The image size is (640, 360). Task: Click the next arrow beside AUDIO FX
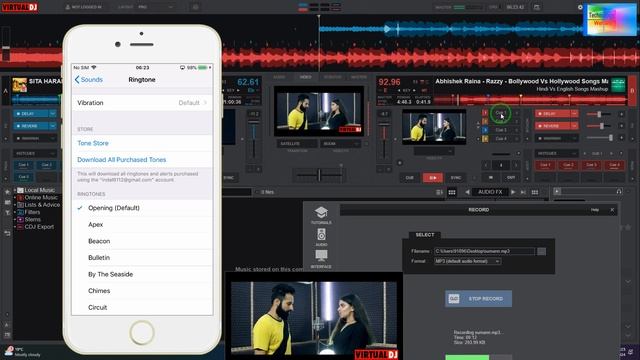pos(513,192)
